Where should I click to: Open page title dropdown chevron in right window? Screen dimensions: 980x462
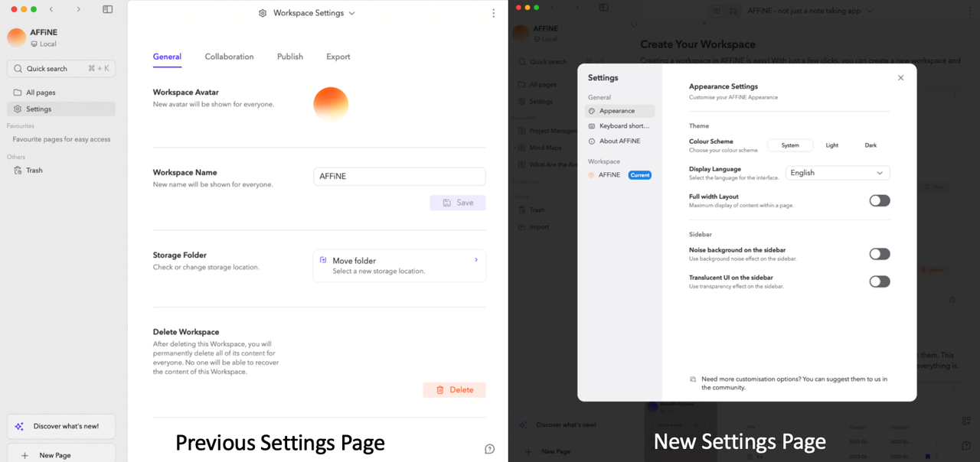868,11
